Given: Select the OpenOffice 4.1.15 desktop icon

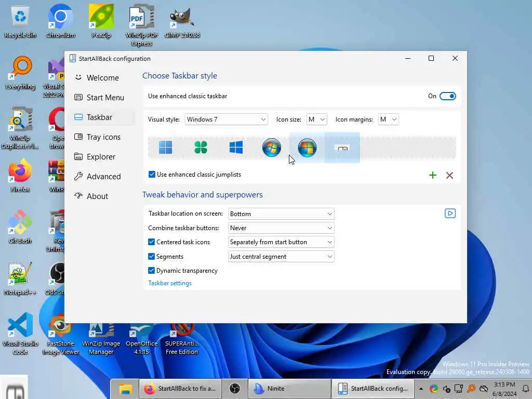Looking at the screenshot, I should tap(141, 338).
